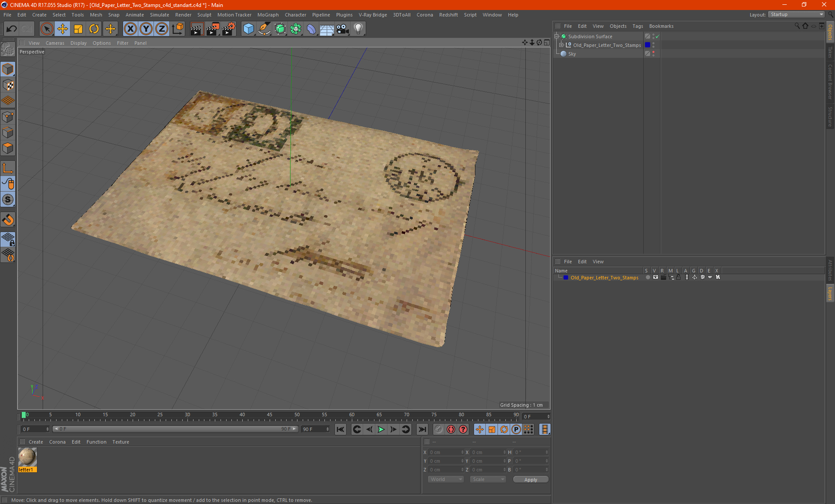835x504 pixels.
Task: Toggle Subdivision Surface green enable checkmark
Action: (658, 36)
